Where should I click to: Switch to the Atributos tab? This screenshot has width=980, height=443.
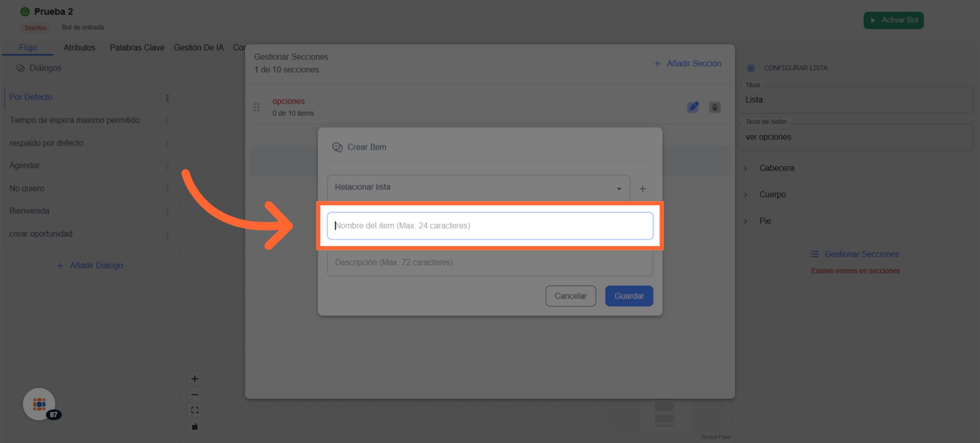tap(79, 48)
